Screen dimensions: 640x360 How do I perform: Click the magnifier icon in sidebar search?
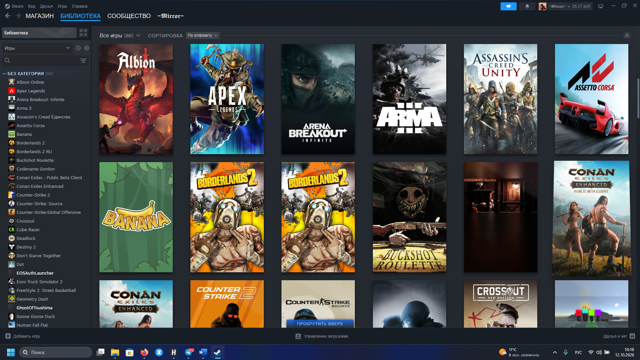pos(7,60)
